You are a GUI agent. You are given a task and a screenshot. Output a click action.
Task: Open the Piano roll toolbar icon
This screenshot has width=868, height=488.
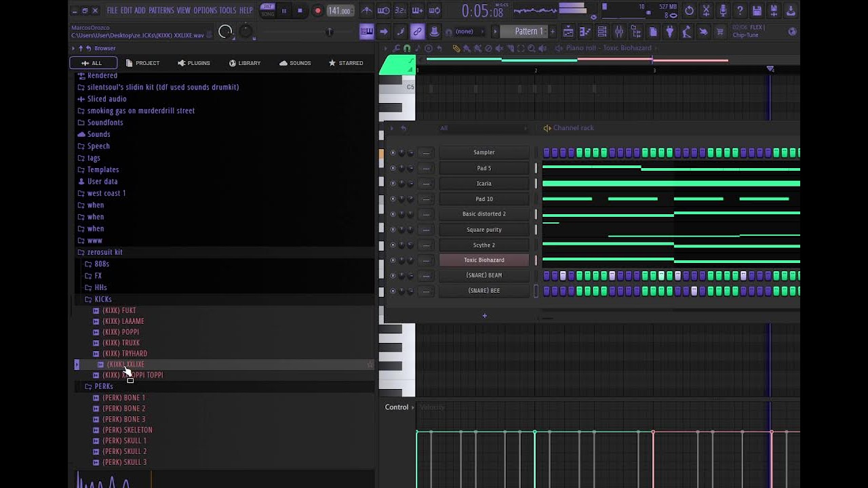(585, 32)
